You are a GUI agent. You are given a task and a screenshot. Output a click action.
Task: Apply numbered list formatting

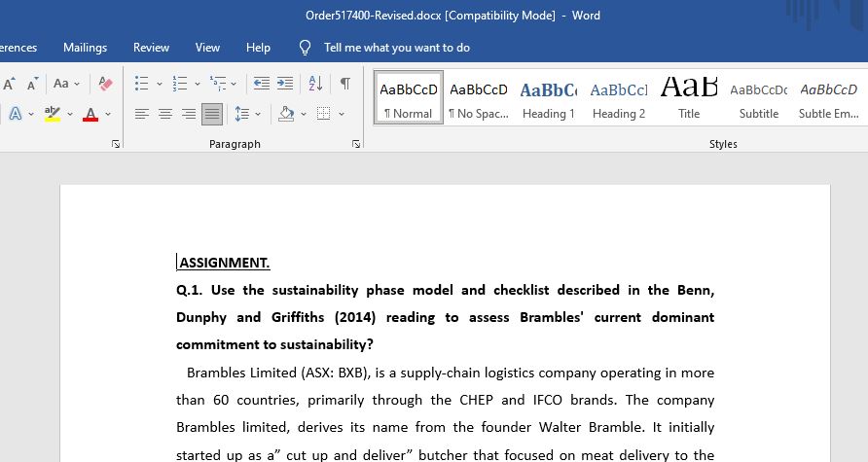tap(180, 84)
